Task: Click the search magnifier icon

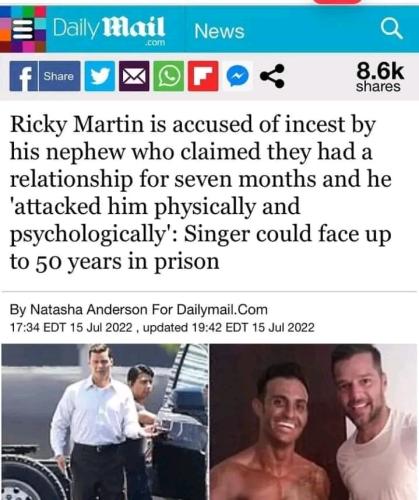Action: tap(392, 29)
